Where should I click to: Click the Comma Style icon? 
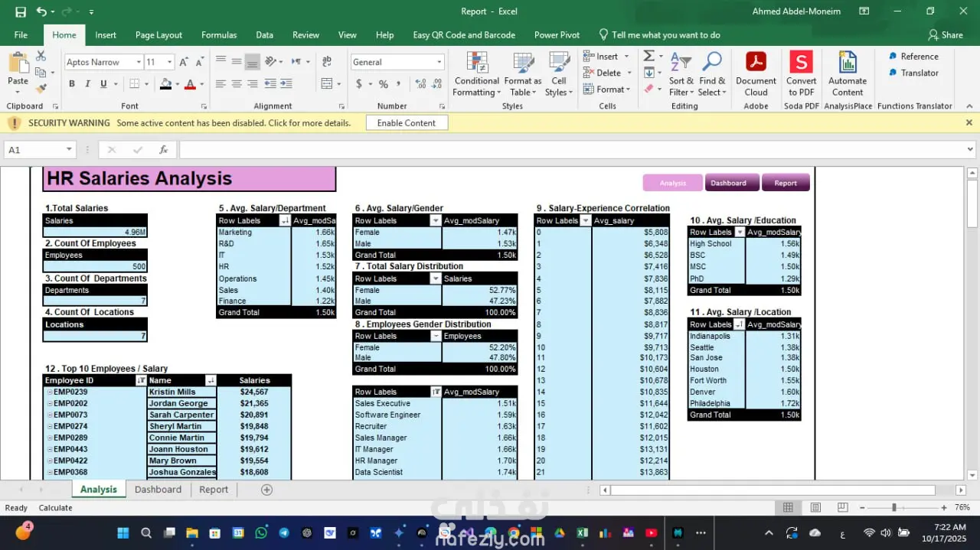tap(400, 84)
